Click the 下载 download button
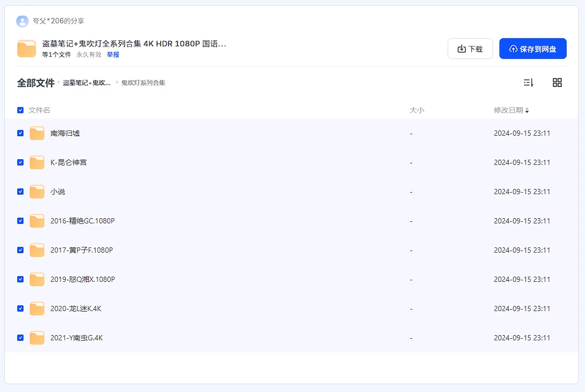The height and width of the screenshot is (392, 585). [470, 49]
